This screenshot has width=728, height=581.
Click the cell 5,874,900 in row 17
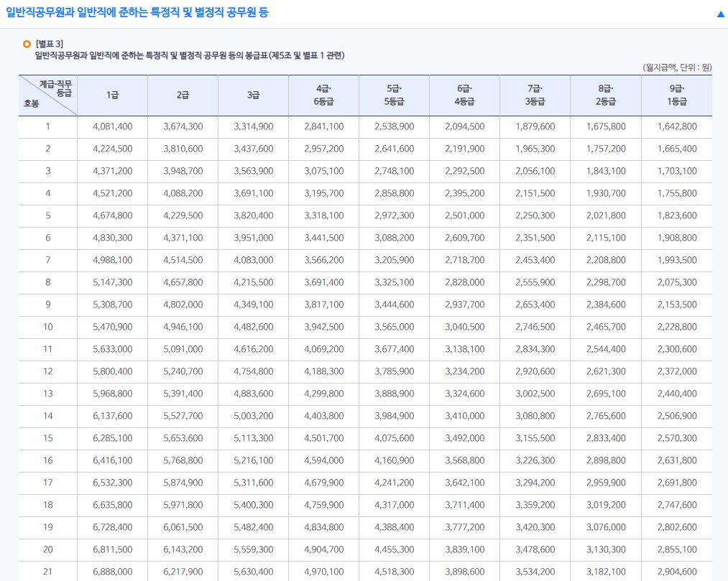(183, 483)
